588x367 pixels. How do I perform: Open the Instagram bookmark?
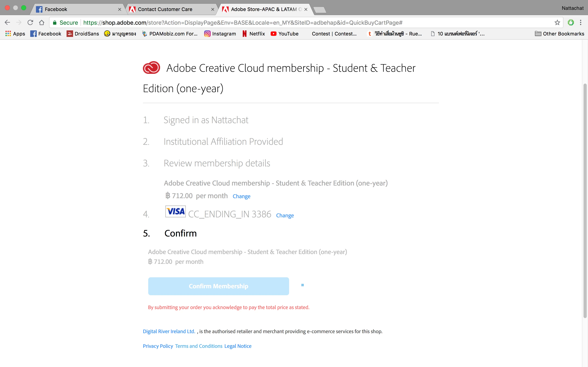tap(220, 34)
